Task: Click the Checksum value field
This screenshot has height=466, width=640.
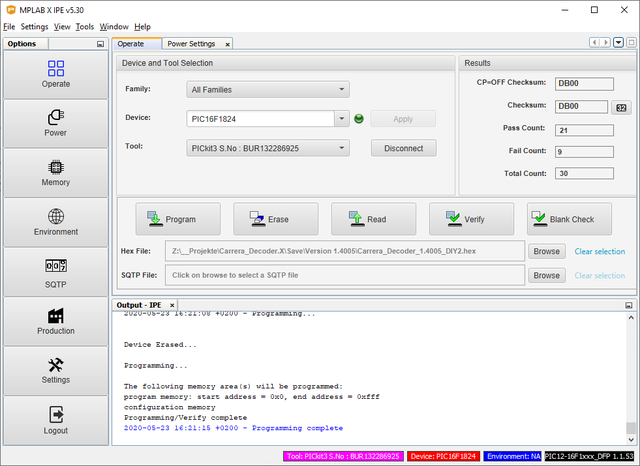Action: pyautogui.click(x=581, y=107)
